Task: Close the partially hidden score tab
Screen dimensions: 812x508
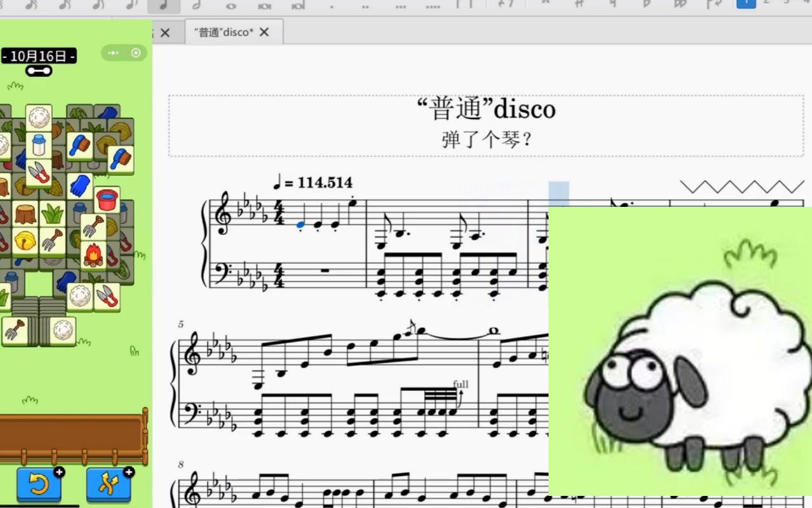Action: 165,32
